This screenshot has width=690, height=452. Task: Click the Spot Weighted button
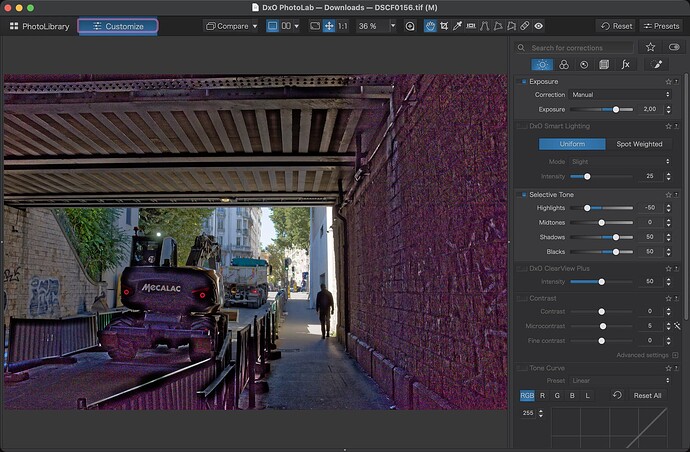click(639, 144)
